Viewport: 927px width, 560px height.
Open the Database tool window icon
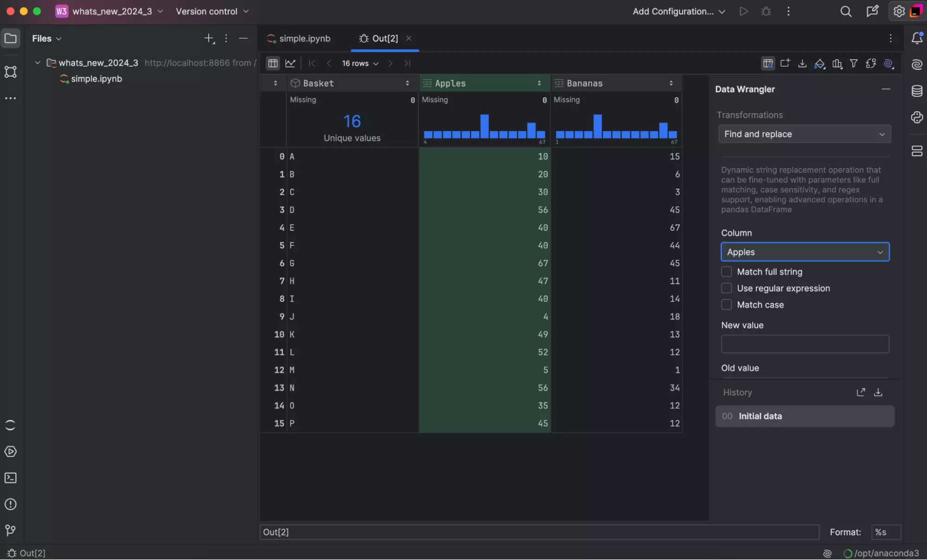[917, 91]
